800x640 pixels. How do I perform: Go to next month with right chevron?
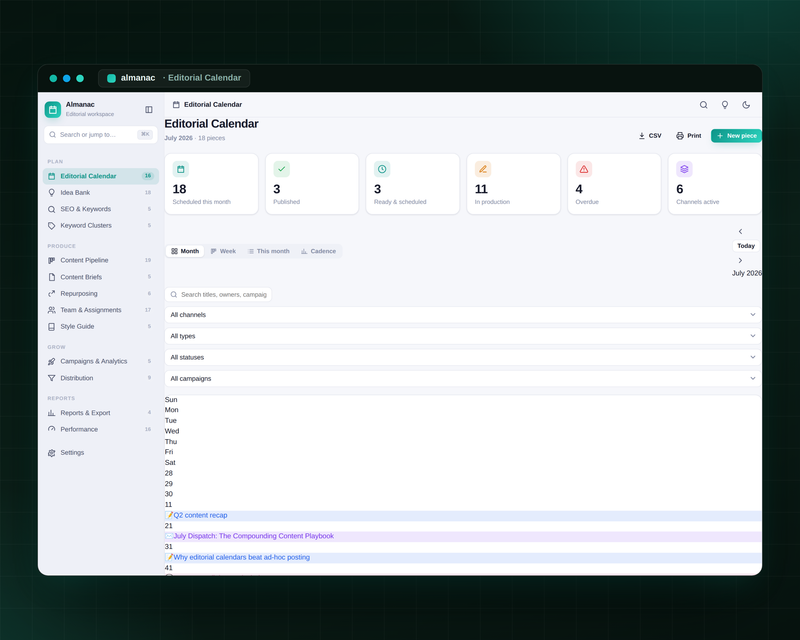click(740, 260)
